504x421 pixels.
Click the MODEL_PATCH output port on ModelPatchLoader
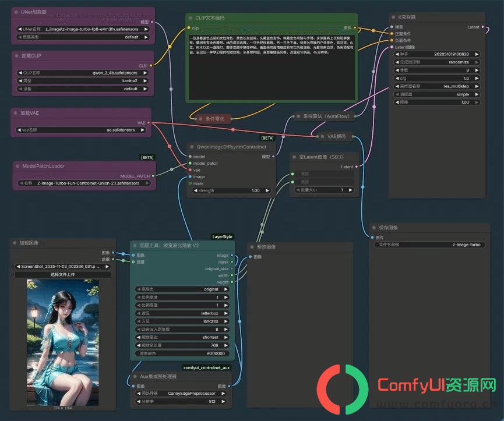point(153,176)
